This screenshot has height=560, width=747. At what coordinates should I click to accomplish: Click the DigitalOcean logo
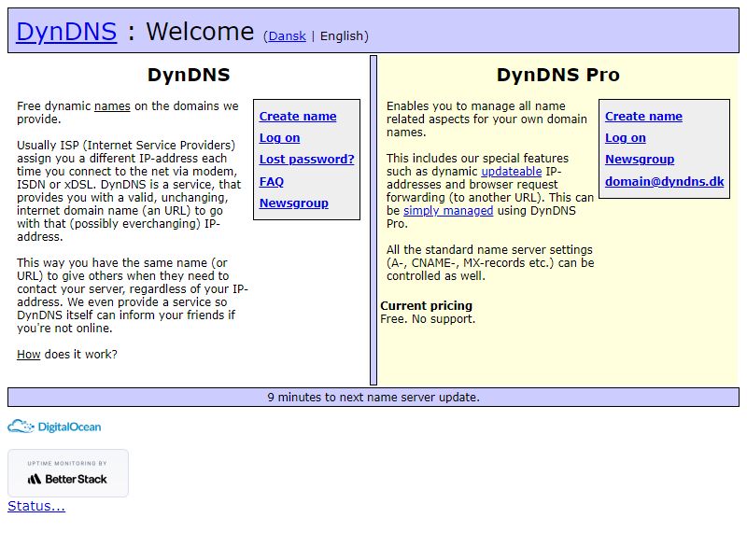pos(54,427)
